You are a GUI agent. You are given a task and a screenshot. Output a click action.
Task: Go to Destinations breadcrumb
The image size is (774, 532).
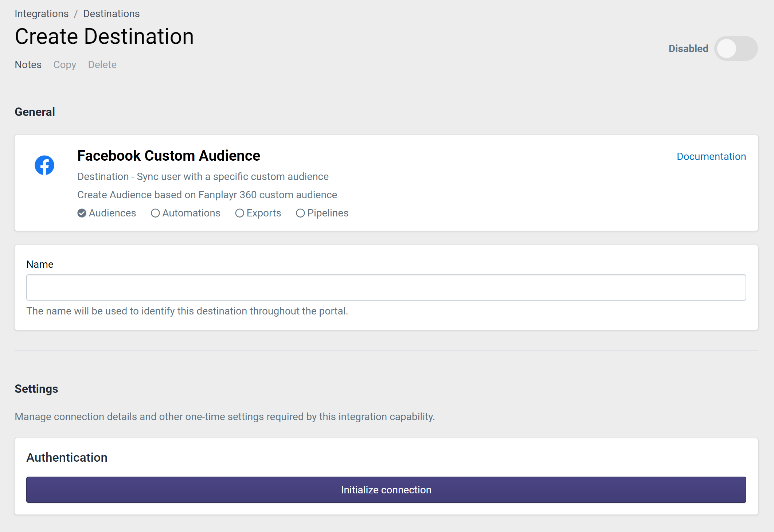(111, 14)
